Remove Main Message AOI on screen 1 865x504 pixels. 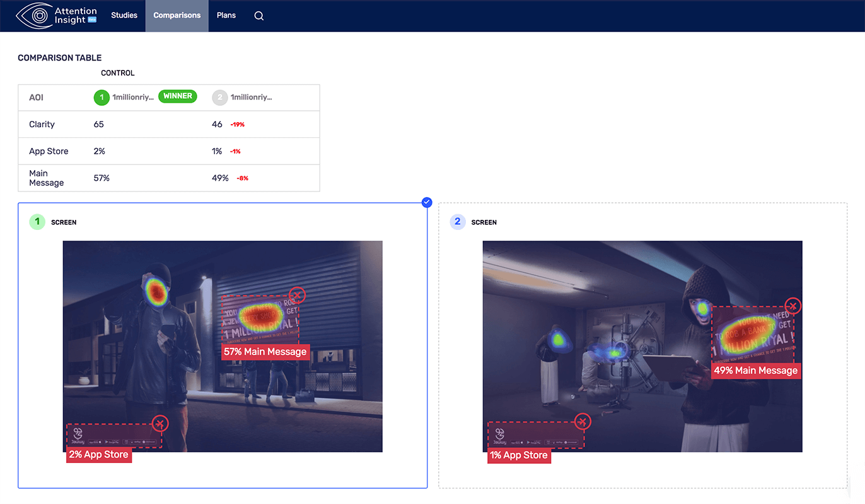coord(298,295)
